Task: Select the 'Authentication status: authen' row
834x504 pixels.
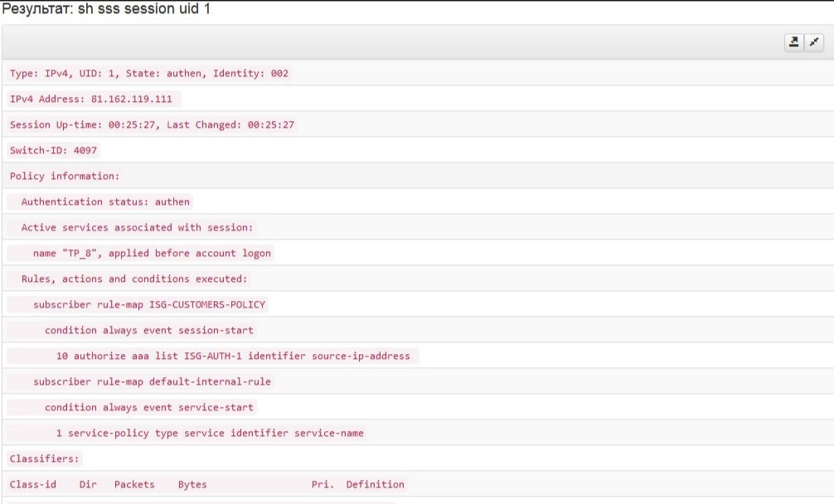Action: click(x=105, y=201)
